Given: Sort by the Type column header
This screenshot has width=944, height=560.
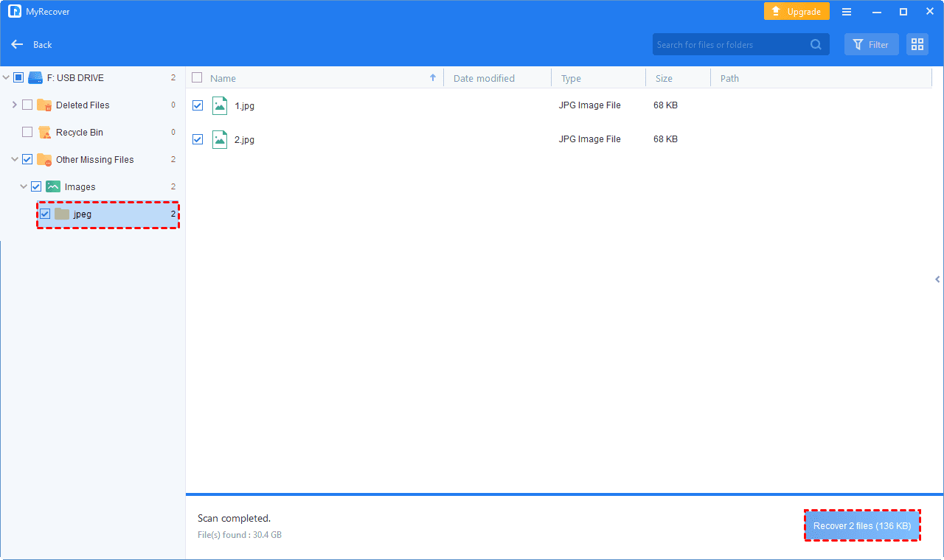Looking at the screenshot, I should 571,78.
